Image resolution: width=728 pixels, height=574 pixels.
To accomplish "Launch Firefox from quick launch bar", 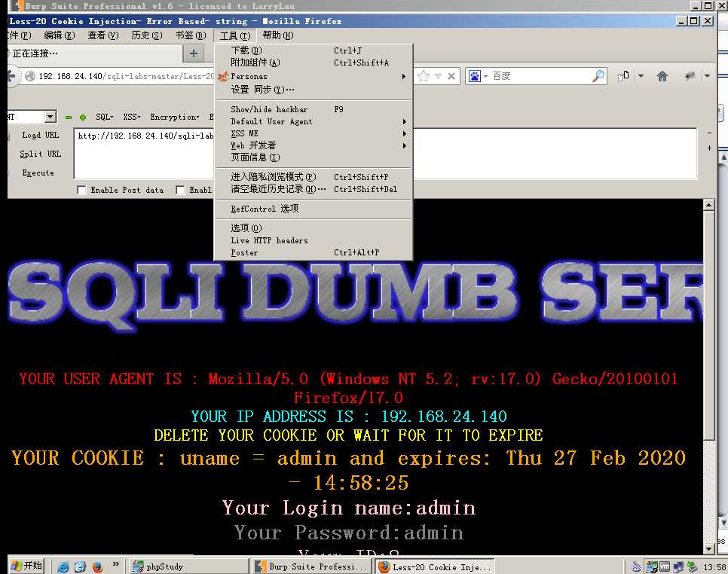I will tap(97, 566).
